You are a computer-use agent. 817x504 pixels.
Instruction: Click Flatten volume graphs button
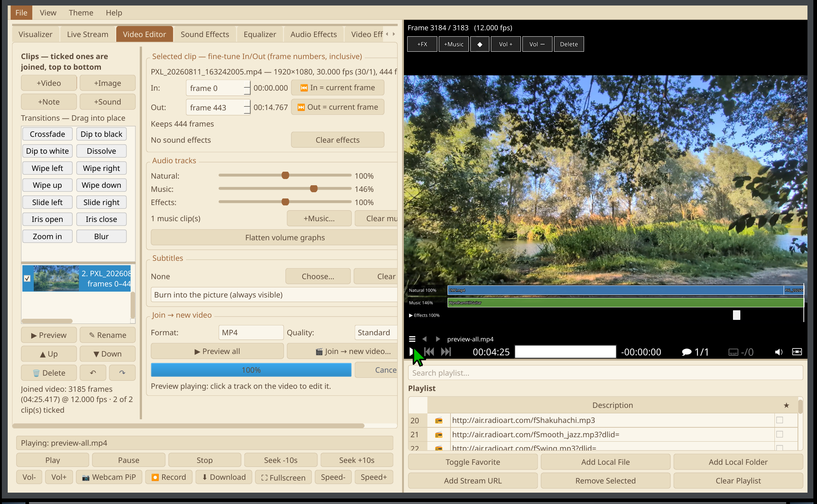point(274,238)
